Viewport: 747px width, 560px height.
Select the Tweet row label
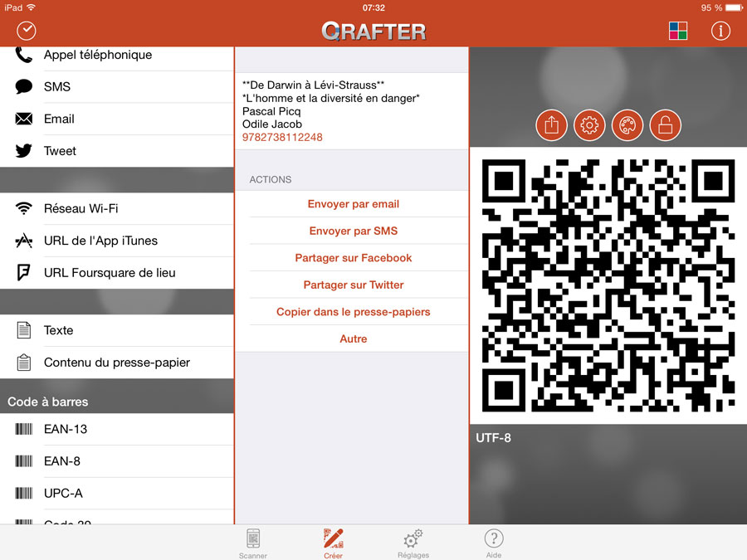point(60,150)
